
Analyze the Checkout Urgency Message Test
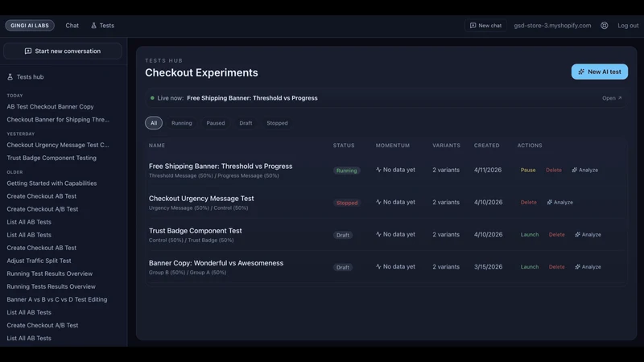tap(560, 203)
